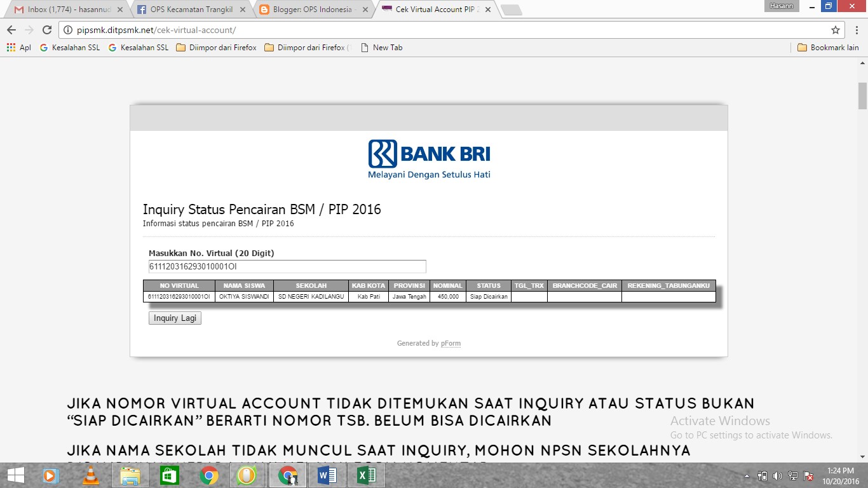Image resolution: width=868 pixels, height=488 pixels.
Task: Click Siap Dicairkan status cell
Action: point(489,297)
